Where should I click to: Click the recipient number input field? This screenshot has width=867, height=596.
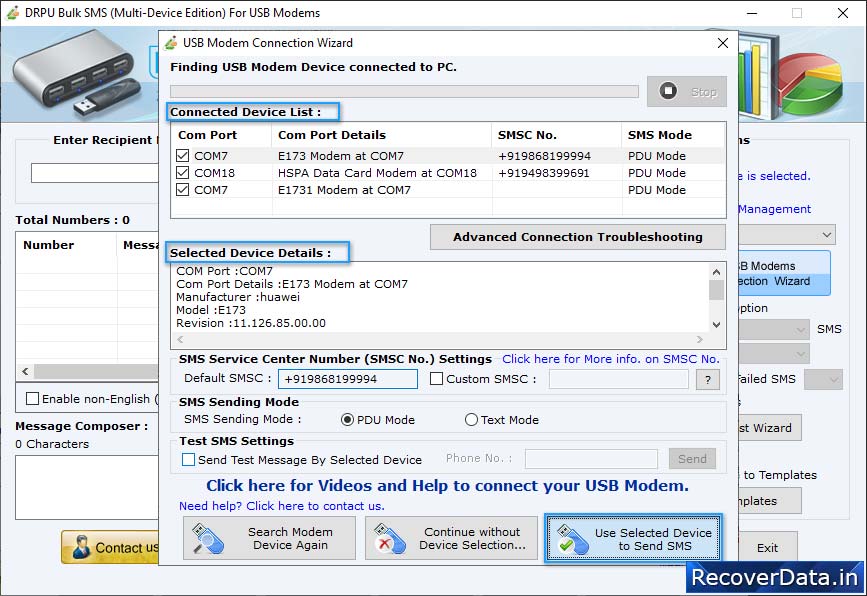pyautogui.click(x=95, y=173)
